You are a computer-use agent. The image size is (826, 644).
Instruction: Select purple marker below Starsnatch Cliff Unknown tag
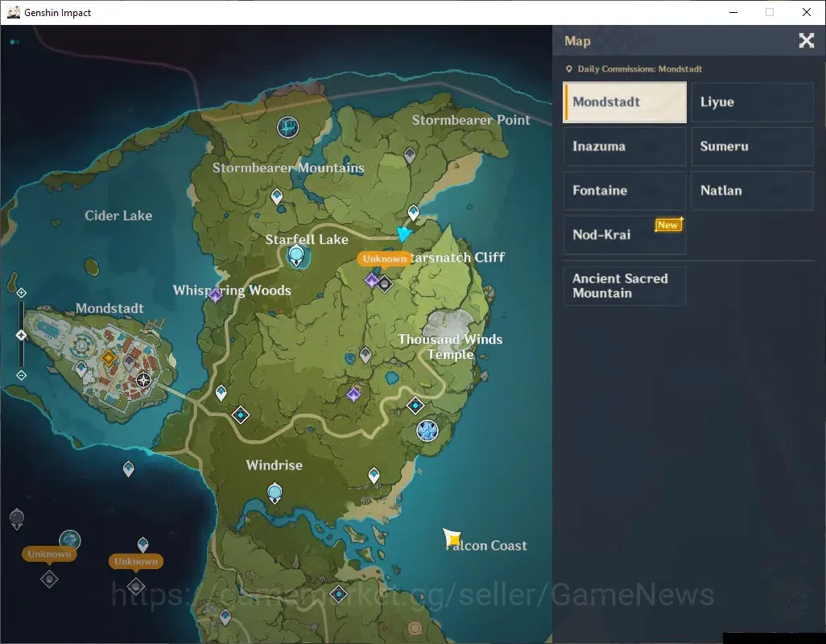click(372, 280)
